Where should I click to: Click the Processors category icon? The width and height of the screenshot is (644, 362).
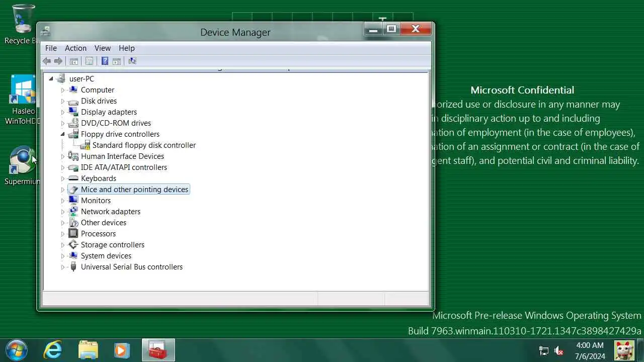73,234
